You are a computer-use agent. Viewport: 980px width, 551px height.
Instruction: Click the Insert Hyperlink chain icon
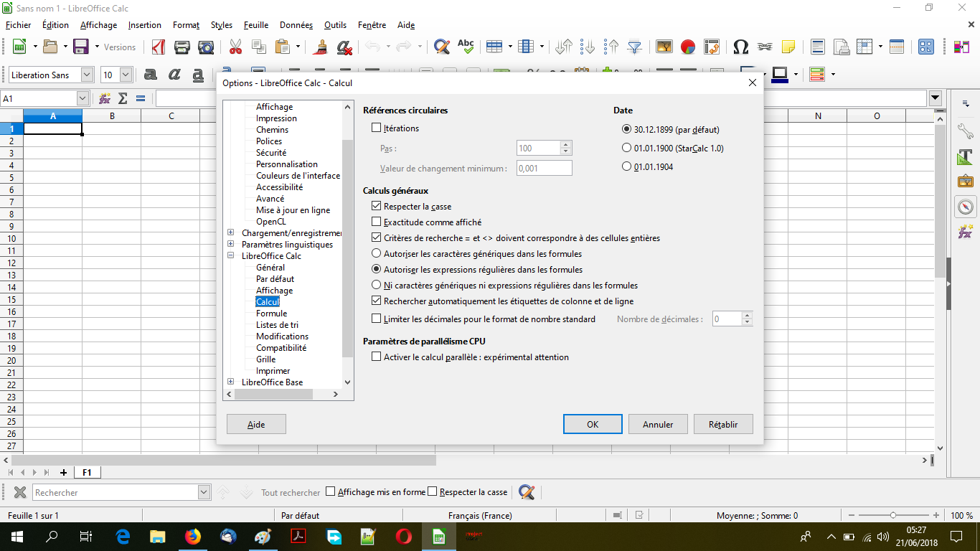(x=765, y=47)
